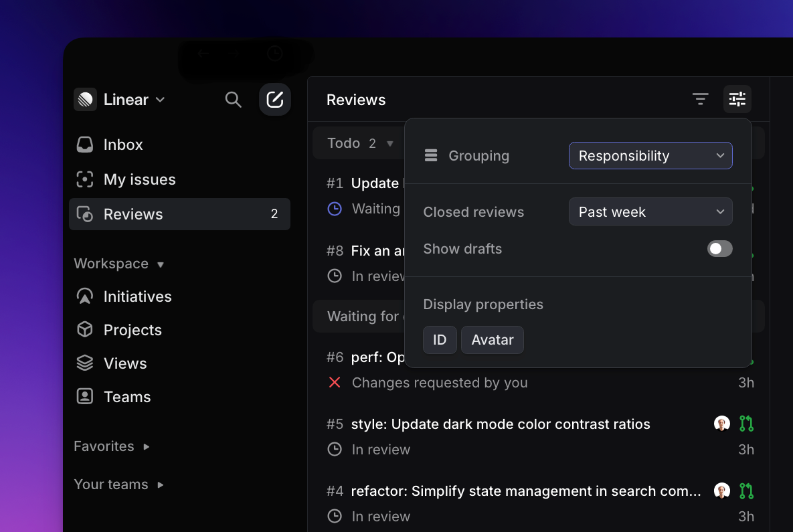Open the filter icon in Reviews header
This screenshot has width=793, height=532.
700,99
